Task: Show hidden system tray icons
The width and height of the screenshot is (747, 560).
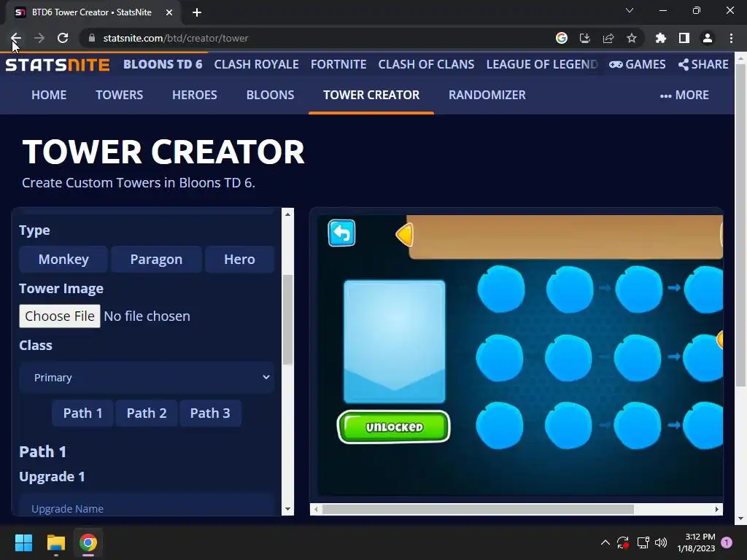Action: (605, 542)
